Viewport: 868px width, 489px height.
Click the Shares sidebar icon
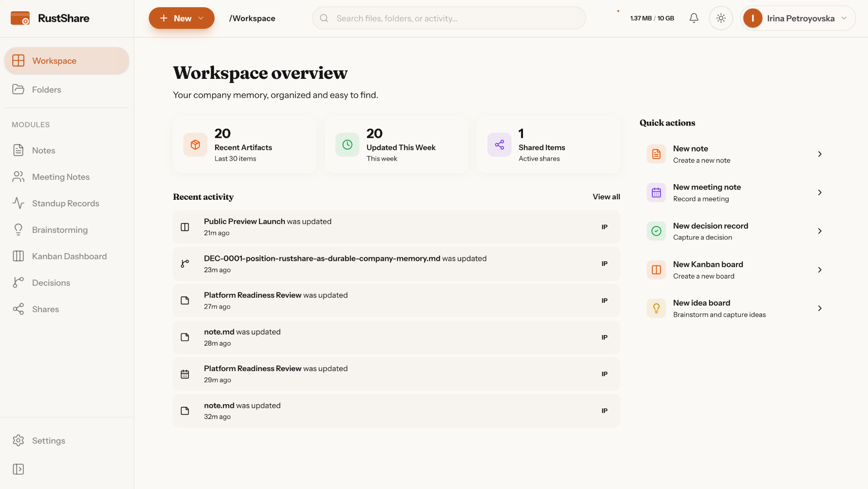(x=18, y=309)
